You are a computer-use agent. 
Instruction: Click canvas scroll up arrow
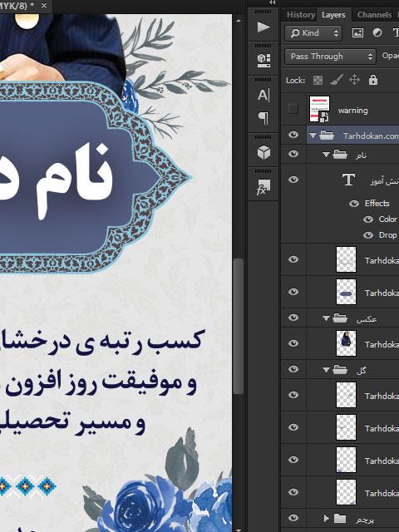pyautogui.click(x=239, y=21)
